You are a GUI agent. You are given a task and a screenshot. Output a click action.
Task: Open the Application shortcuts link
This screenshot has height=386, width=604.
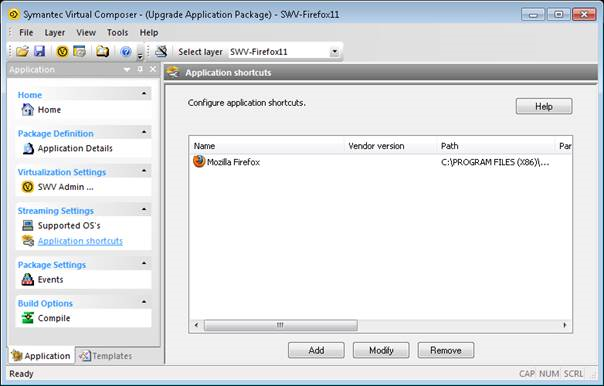tap(80, 241)
